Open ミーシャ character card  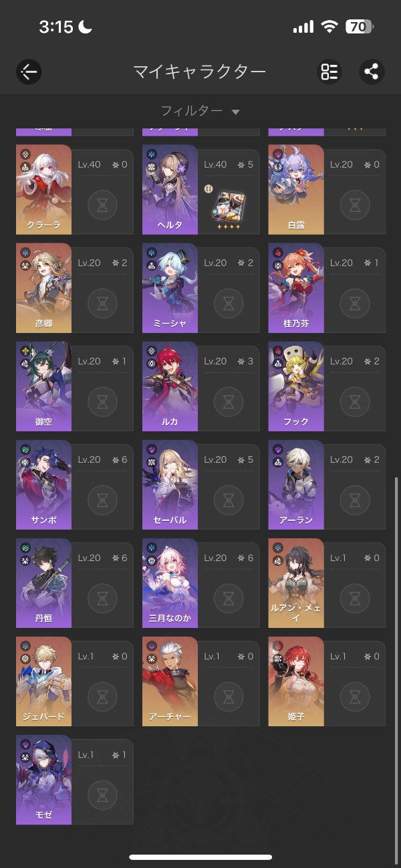click(200, 288)
